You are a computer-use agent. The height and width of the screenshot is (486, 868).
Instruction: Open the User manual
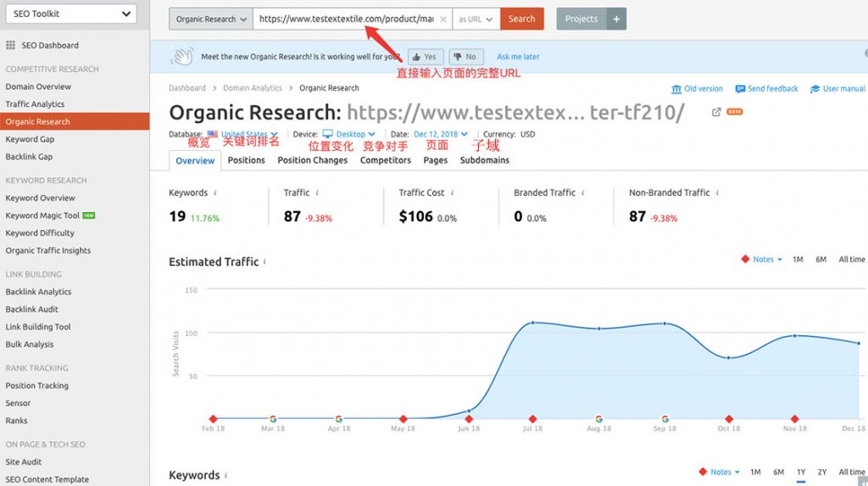pyautogui.click(x=837, y=89)
